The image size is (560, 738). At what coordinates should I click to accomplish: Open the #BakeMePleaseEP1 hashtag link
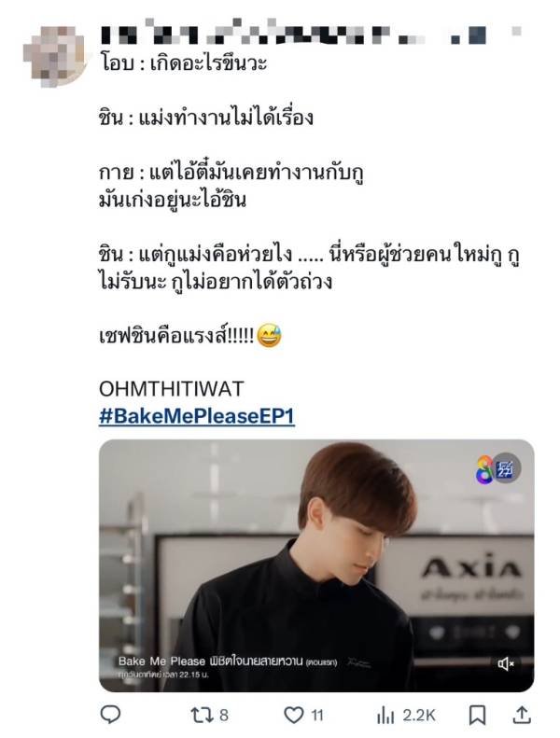click(x=197, y=416)
